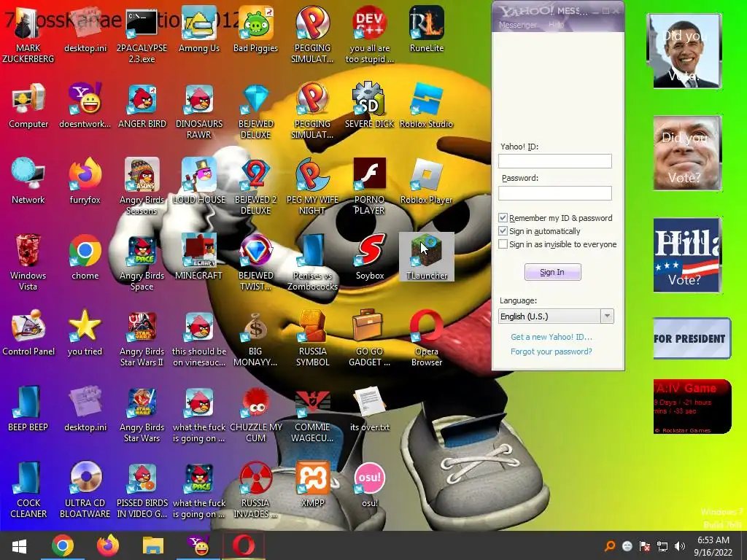The height and width of the screenshot is (560, 747).
Task: Launch the osu! shortcut
Action: 369,485
